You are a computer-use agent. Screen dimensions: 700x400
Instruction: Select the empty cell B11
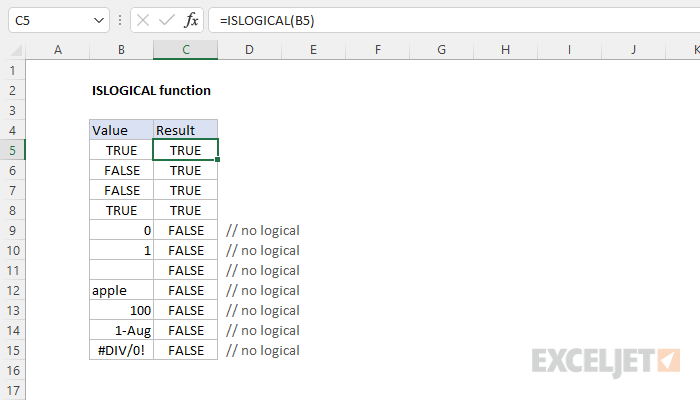(x=121, y=271)
